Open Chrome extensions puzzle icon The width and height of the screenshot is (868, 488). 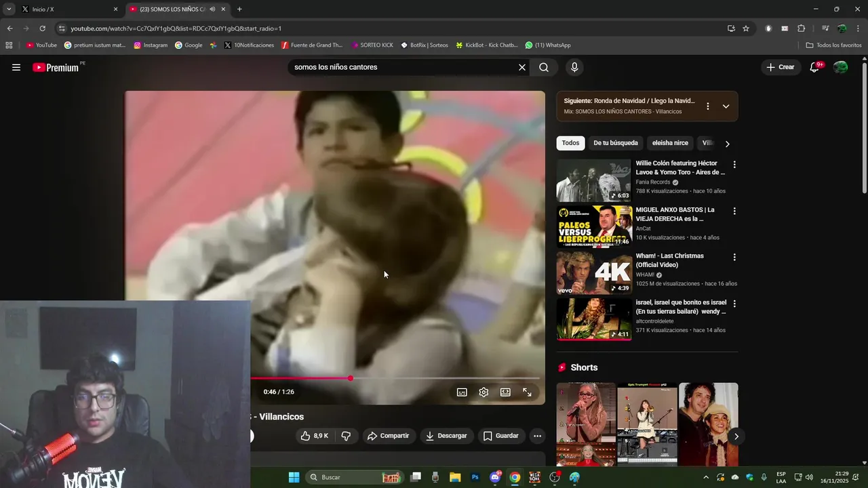[801, 28]
